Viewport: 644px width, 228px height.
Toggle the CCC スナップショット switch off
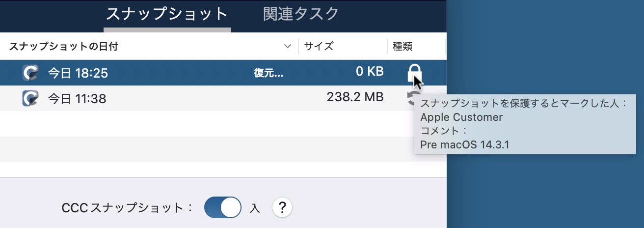(x=223, y=208)
